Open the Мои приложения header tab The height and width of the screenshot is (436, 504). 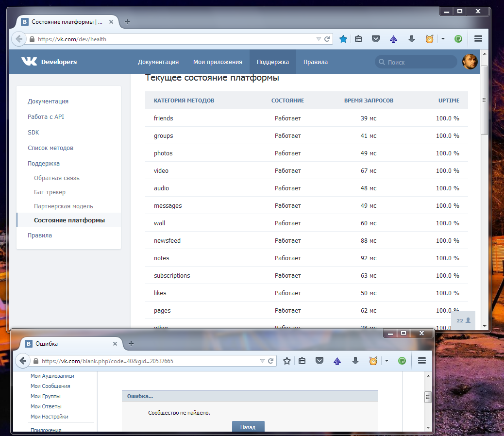click(x=218, y=62)
